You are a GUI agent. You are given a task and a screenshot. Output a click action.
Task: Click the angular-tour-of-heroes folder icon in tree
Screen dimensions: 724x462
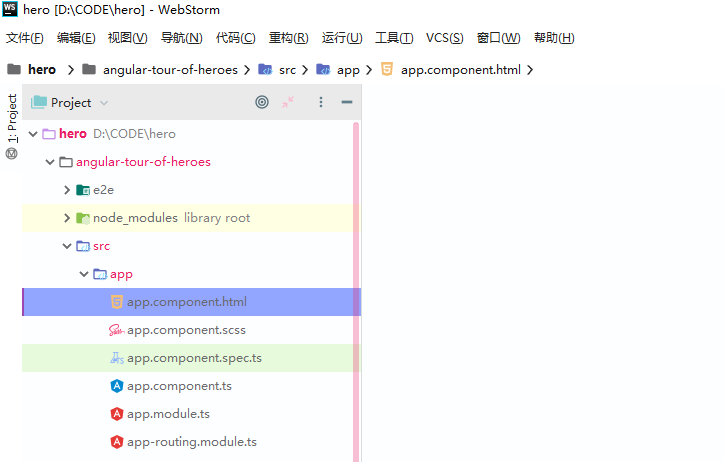tap(66, 162)
